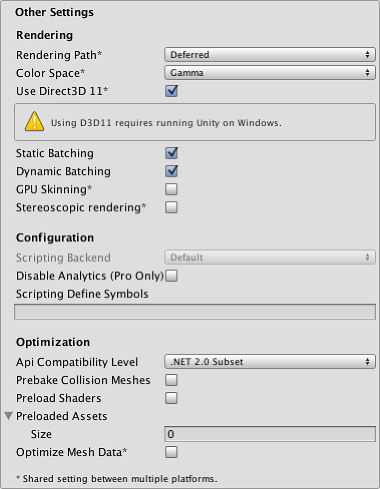Check Disable Analytics (Pro Only) box
The image size is (380, 489).
171,276
